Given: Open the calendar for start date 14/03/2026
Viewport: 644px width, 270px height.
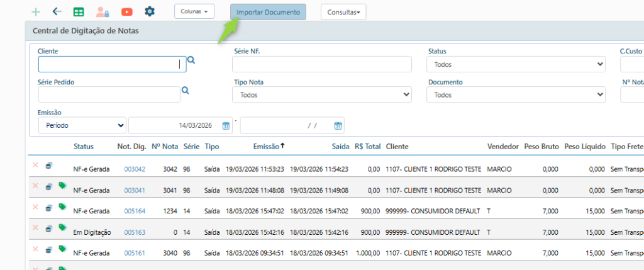Looking at the screenshot, I should [x=226, y=125].
